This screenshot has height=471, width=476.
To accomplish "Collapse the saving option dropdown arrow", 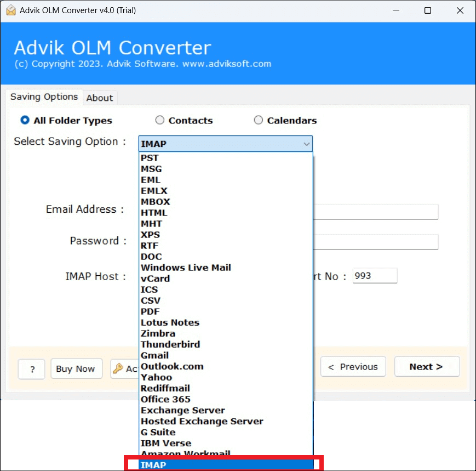I will [307, 143].
